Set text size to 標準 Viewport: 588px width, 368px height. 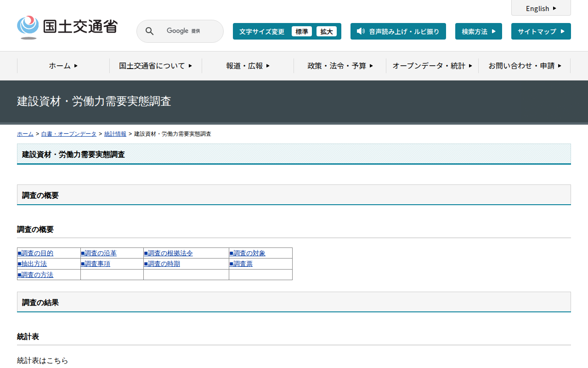[301, 31]
